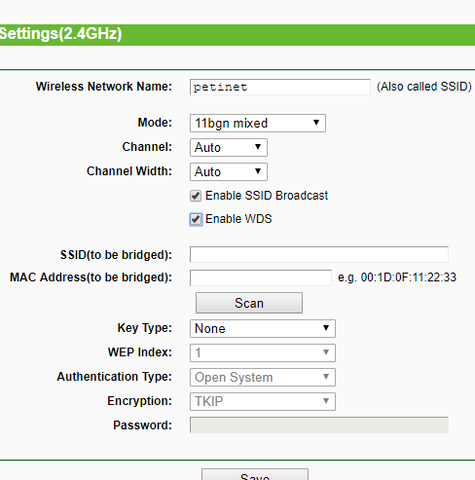Expand the Authentication Type dropdown

pos(263,377)
